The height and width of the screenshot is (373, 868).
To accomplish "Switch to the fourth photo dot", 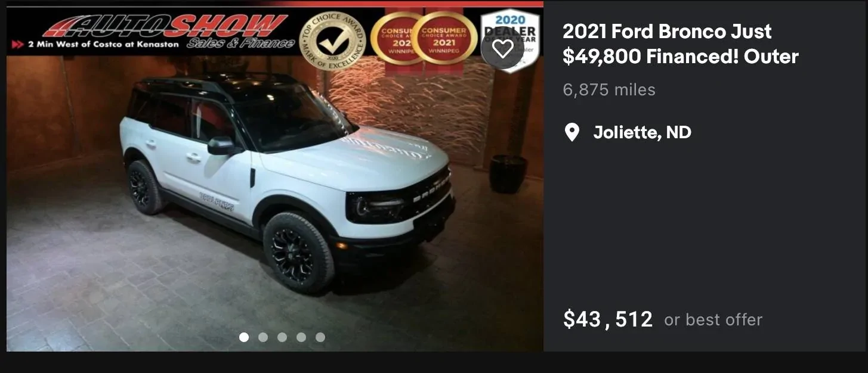I will 301,337.
